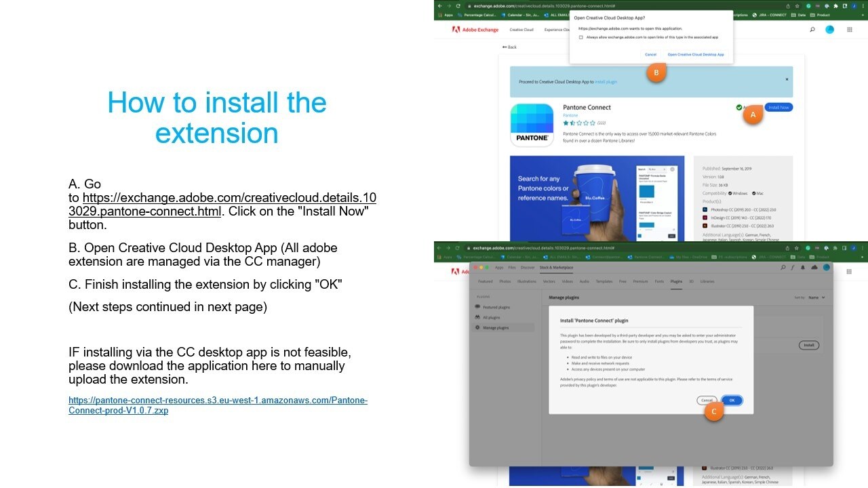Select Templates subtab in Stock & Marketplace
Screen dimensions: 868x488
pyautogui.click(x=603, y=281)
